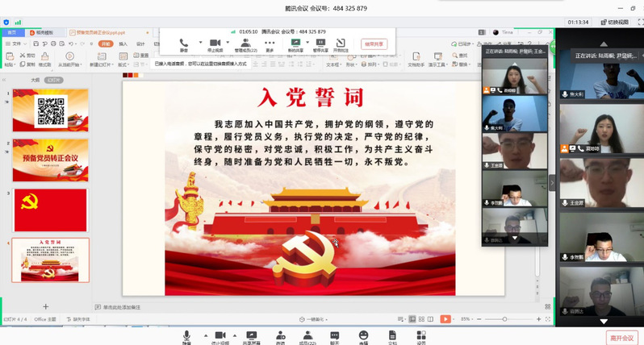Image resolution: width=644 pixels, height=345 pixels.
Task: Click 缺失字体 in the status bar
Action: pos(78,319)
